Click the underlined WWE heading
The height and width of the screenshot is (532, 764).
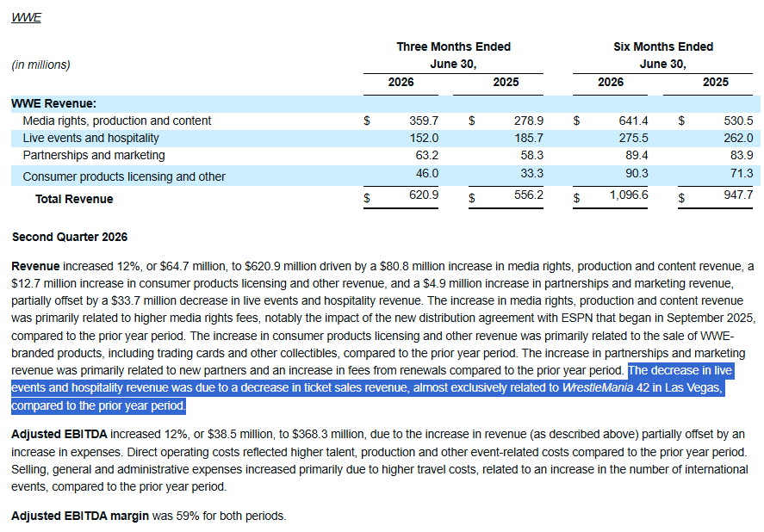(27, 17)
